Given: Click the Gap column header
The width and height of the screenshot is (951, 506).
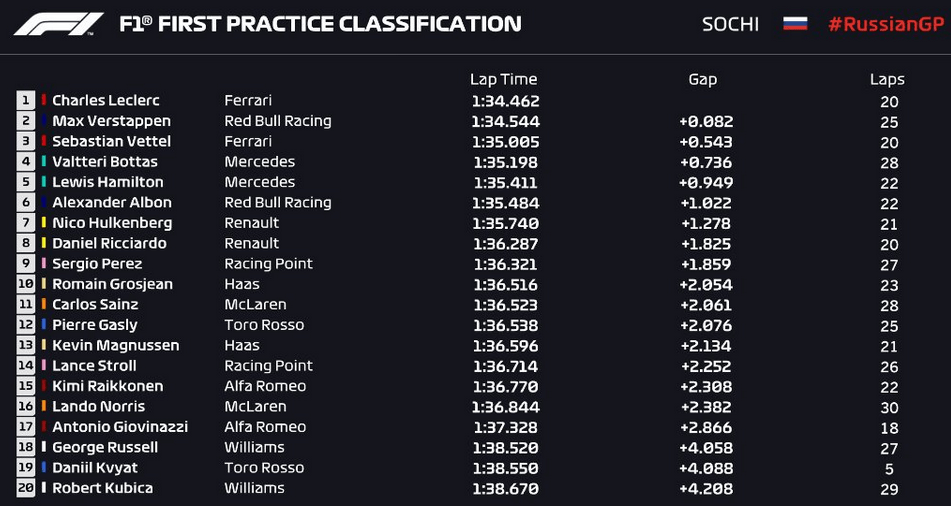Looking at the screenshot, I should point(702,79).
